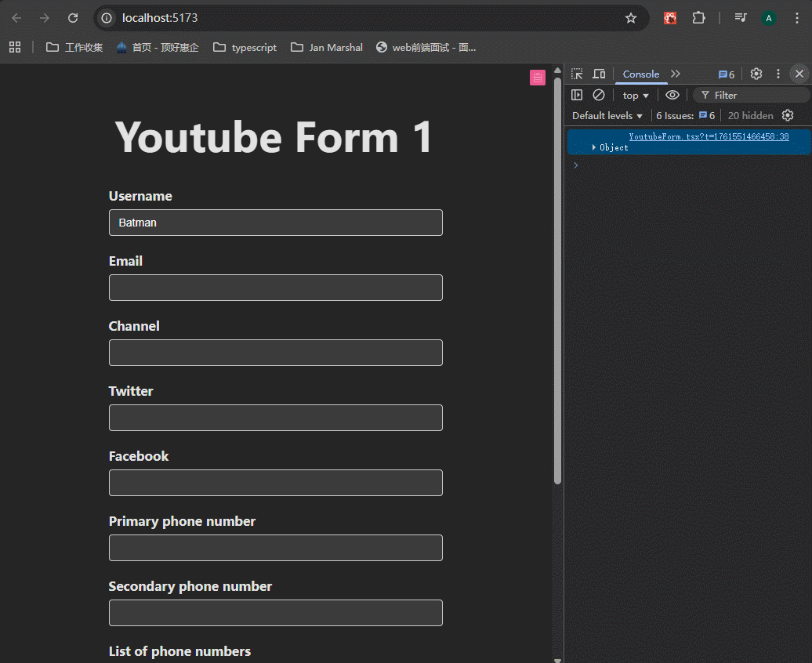Open the 'top' JavaScript context dropdown
The height and width of the screenshot is (663, 812).
(636, 96)
